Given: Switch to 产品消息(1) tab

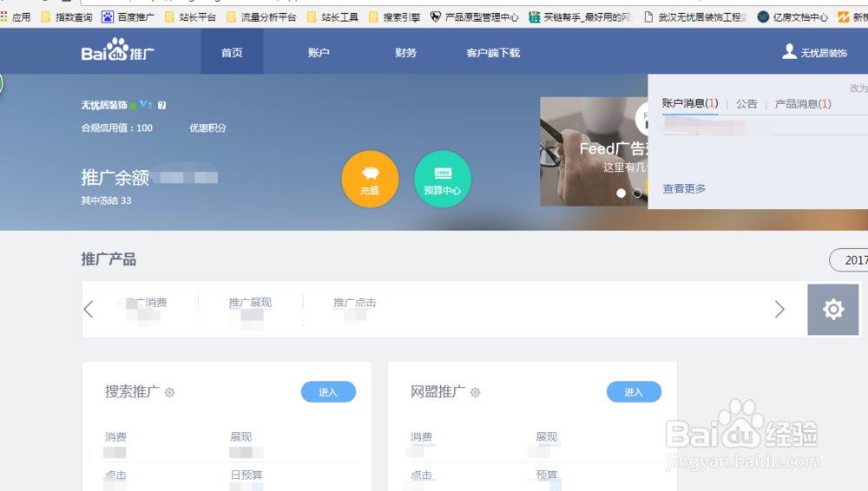Looking at the screenshot, I should tap(803, 103).
